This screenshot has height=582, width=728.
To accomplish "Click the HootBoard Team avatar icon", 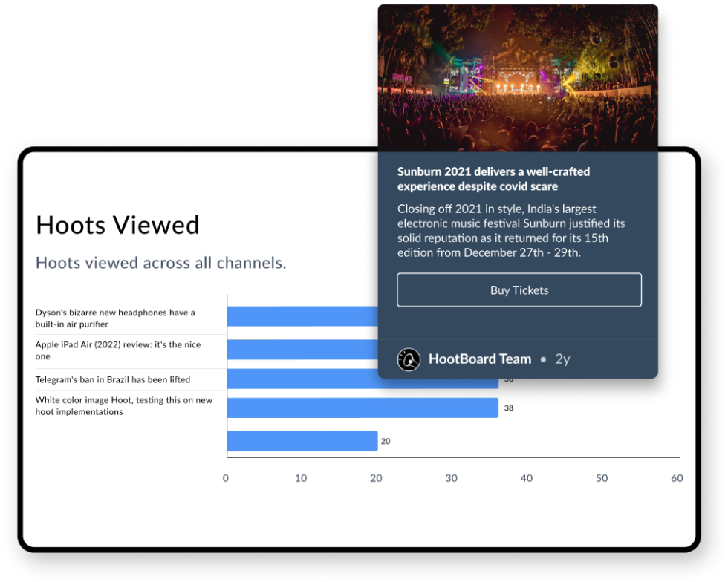I will [409, 359].
